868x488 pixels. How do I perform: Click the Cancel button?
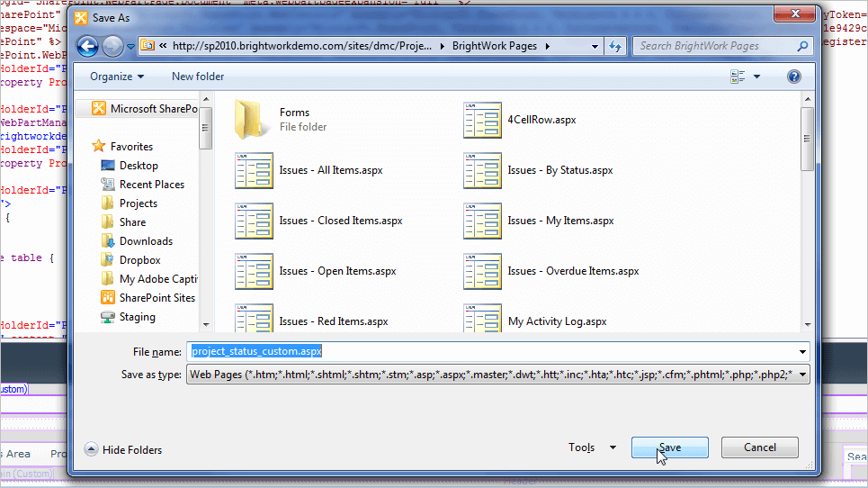tap(759, 447)
